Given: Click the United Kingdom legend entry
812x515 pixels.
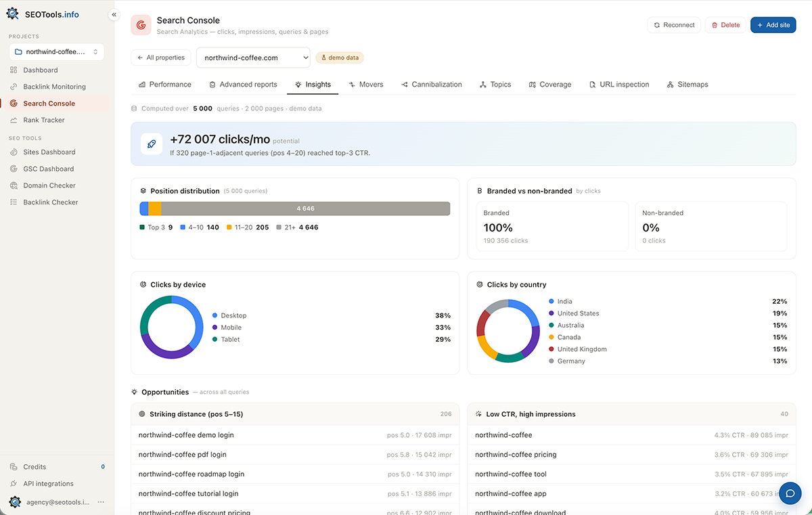Looking at the screenshot, I should pos(668,349).
